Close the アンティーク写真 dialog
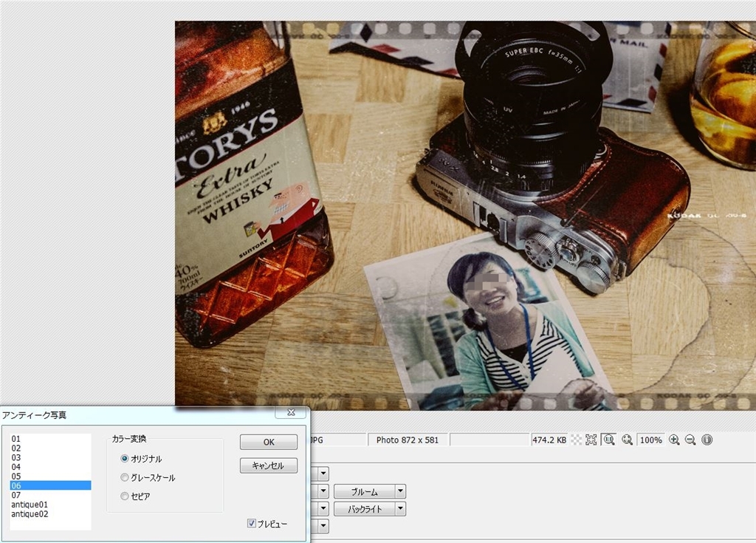This screenshot has width=756, height=543. pos(291,412)
